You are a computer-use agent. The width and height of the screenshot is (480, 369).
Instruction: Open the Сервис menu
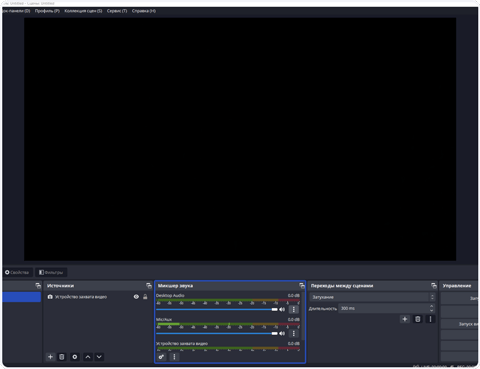point(117,11)
